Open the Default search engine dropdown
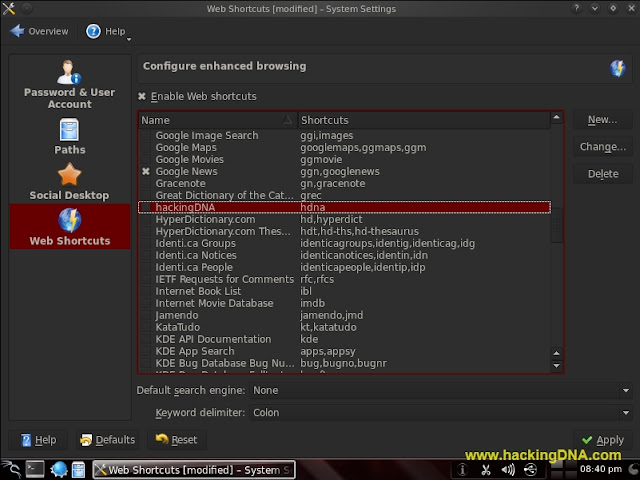 coord(440,391)
